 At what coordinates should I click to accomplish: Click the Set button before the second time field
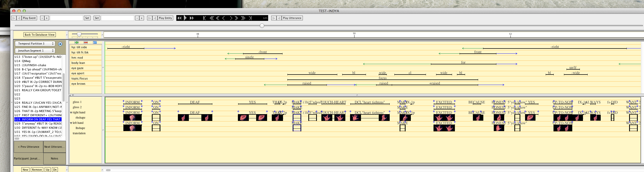point(97,18)
